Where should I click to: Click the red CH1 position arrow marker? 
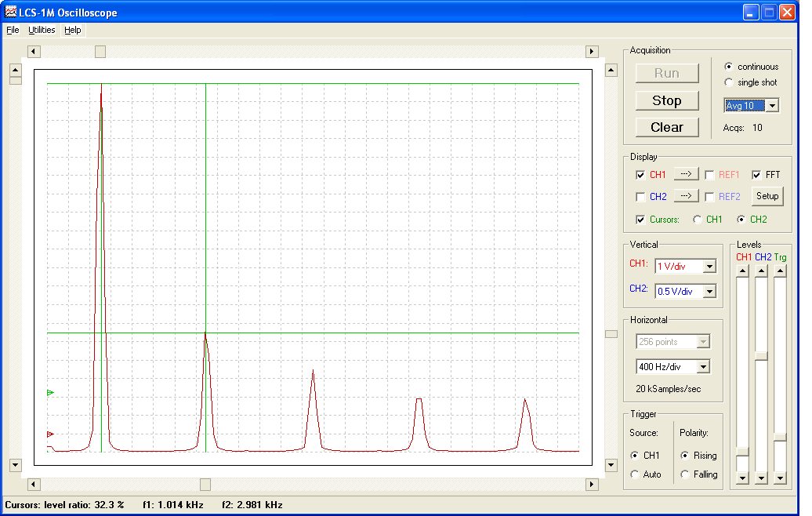pyautogui.click(x=49, y=433)
